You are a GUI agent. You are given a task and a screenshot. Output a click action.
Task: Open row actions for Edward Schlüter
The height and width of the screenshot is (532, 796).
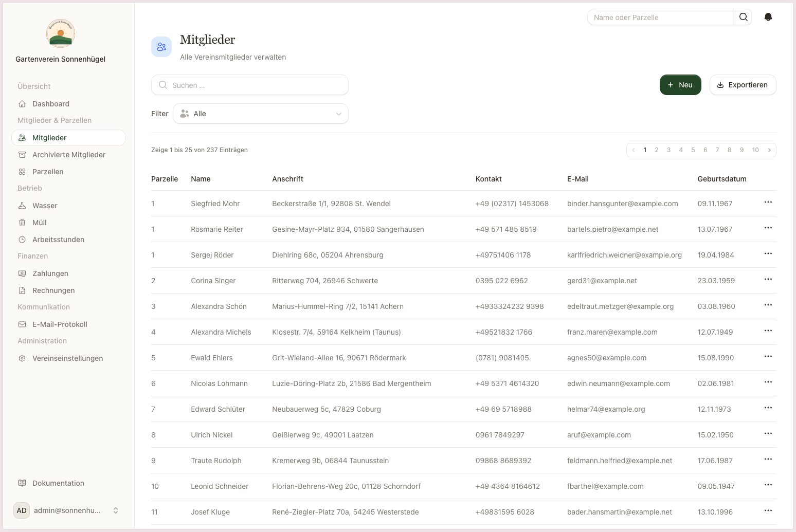click(768, 408)
